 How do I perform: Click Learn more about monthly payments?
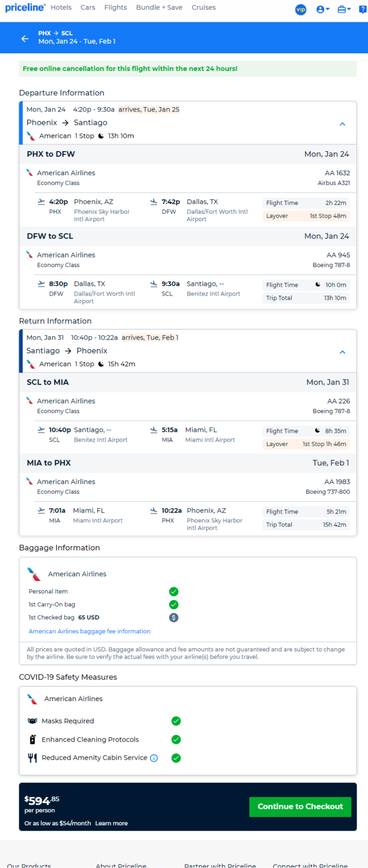pyautogui.click(x=111, y=824)
